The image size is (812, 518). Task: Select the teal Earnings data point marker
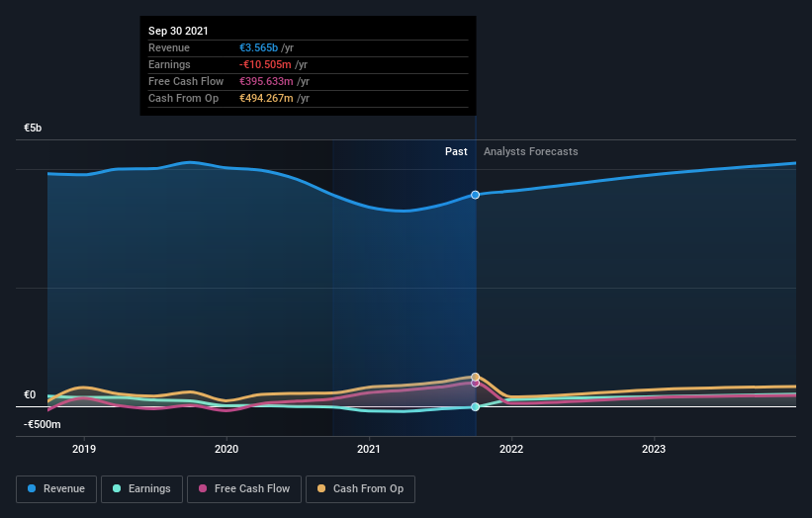pos(475,406)
